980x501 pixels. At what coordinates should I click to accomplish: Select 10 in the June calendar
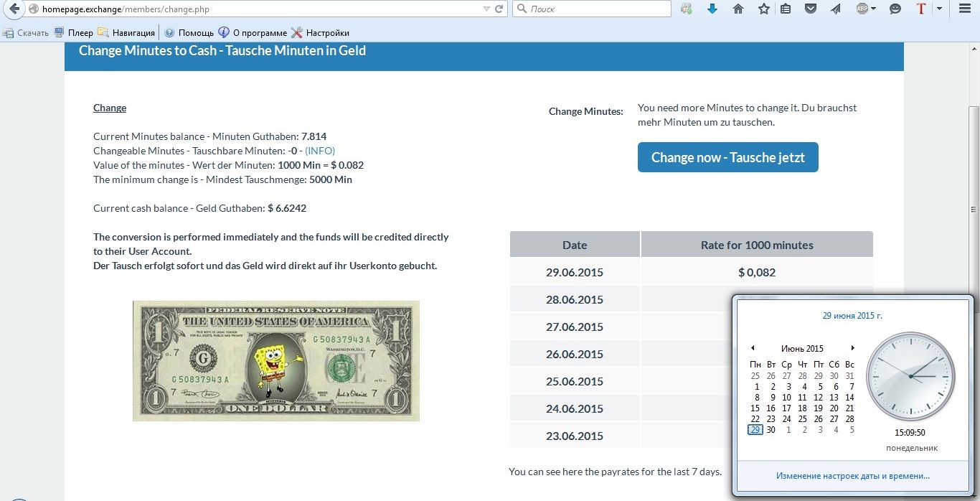[x=787, y=398]
